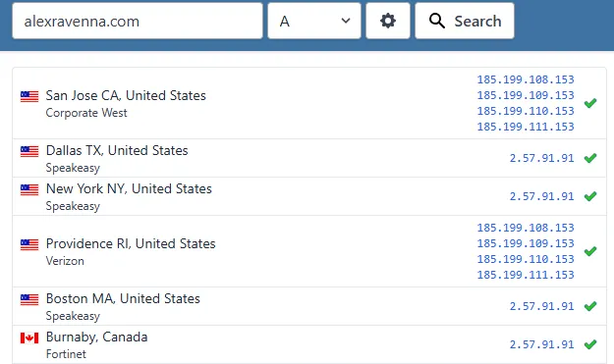This screenshot has width=614, height=364.
Task: Open 2.57.91.91 in the Boston row
Action: tap(542, 306)
